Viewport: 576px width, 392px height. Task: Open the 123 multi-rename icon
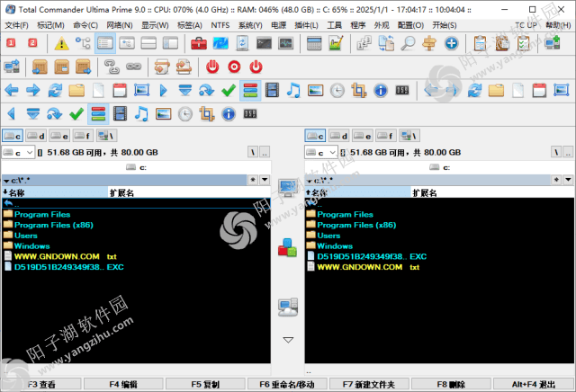pos(364,43)
